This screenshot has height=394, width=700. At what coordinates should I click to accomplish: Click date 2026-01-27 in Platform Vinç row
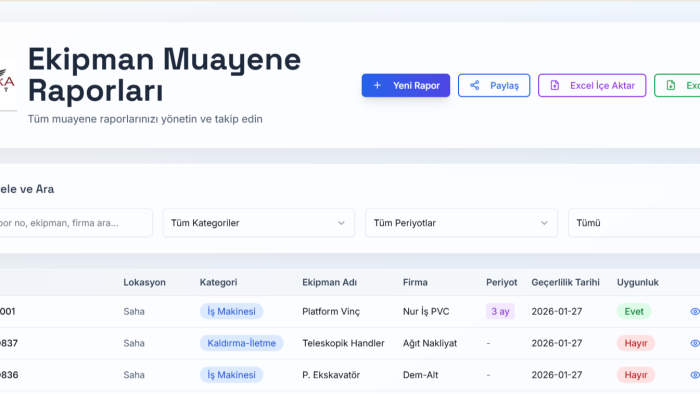pyautogui.click(x=557, y=311)
